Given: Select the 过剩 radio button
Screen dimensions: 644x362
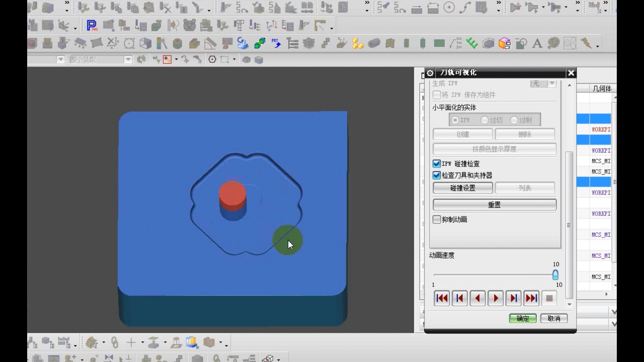Looking at the screenshot, I should pos(514,120).
